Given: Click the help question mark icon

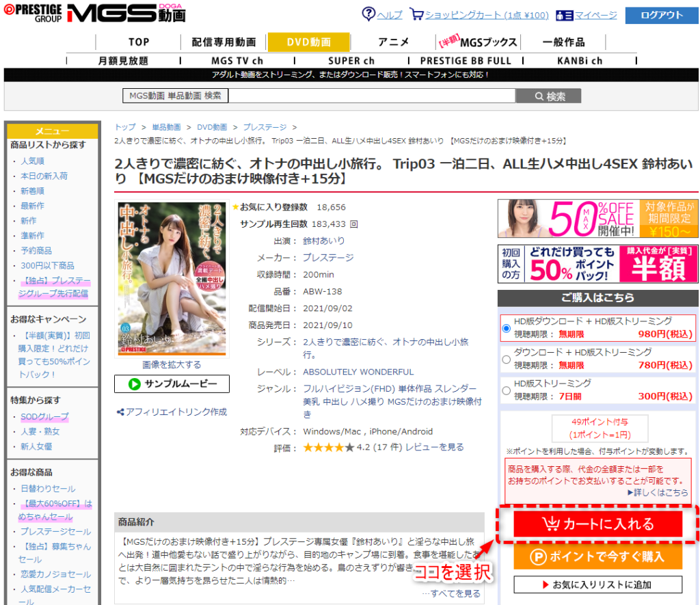Looking at the screenshot, I should tap(368, 14).
